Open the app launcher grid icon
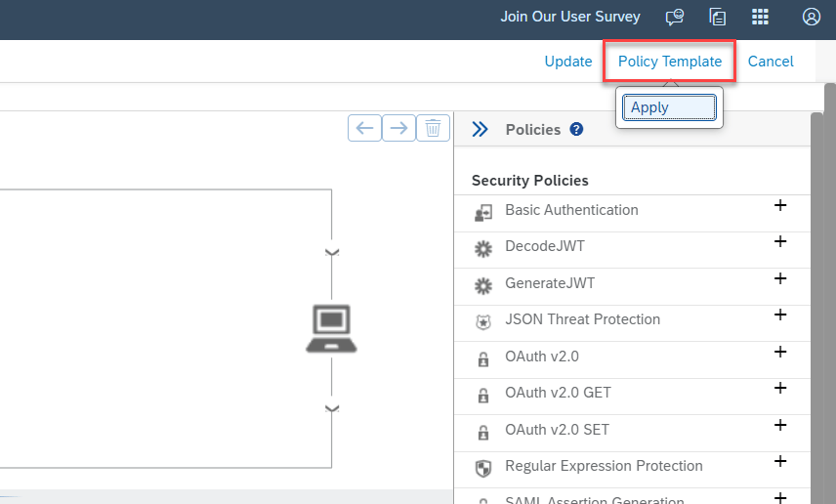836x504 pixels. pos(760,17)
